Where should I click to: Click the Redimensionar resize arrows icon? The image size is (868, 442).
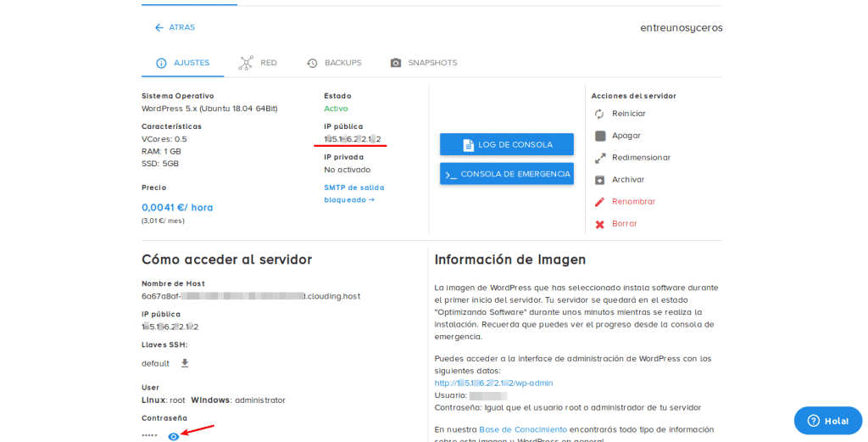[599, 158]
